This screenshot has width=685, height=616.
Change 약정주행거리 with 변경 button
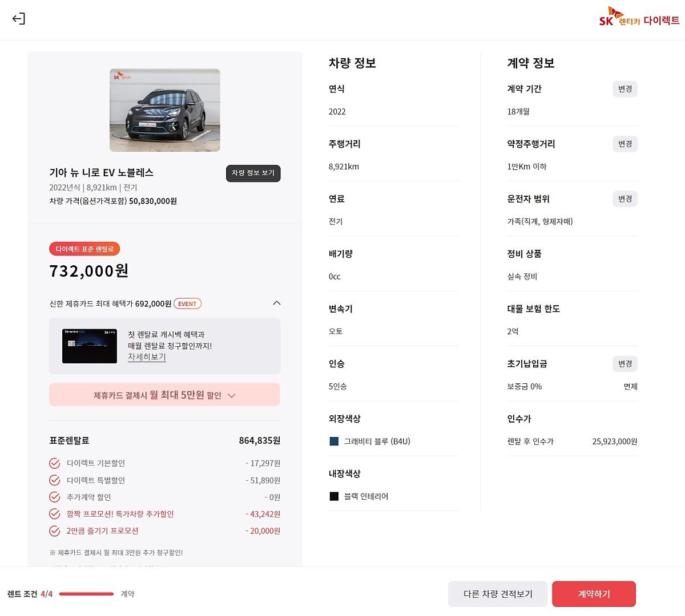pyautogui.click(x=625, y=144)
